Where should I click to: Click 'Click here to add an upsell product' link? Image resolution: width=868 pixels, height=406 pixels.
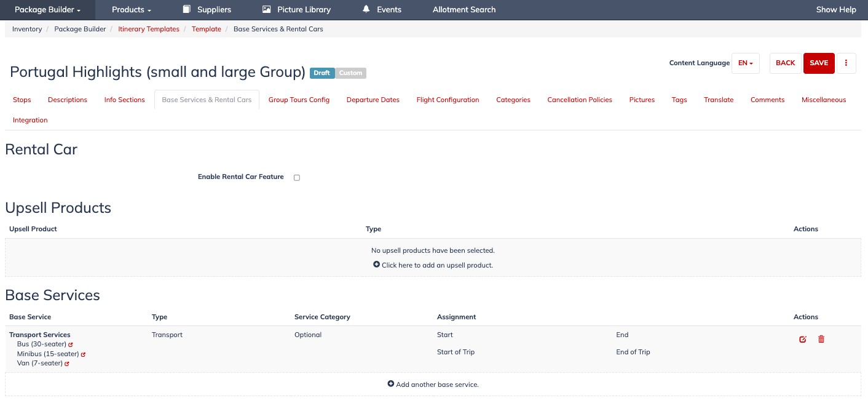tap(437, 265)
